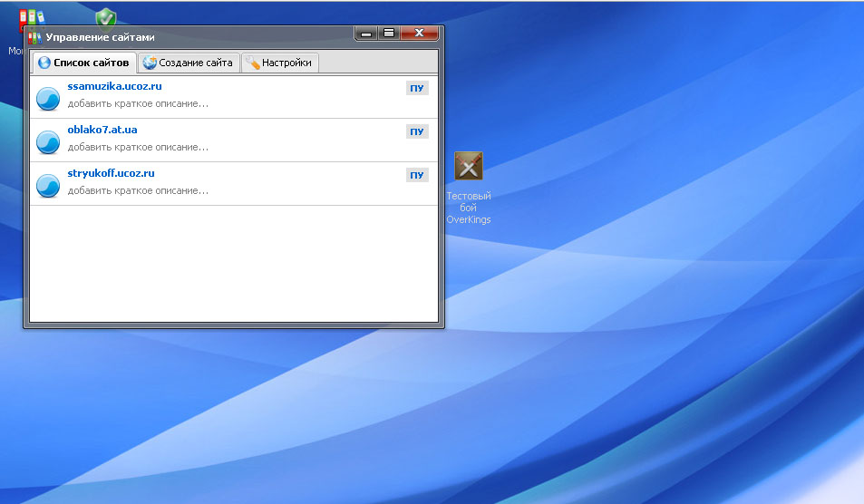Image resolution: width=864 pixels, height=504 pixels.
Task: Click the ПУ button for ssamuzika.ucoz.ru
Action: (417, 88)
